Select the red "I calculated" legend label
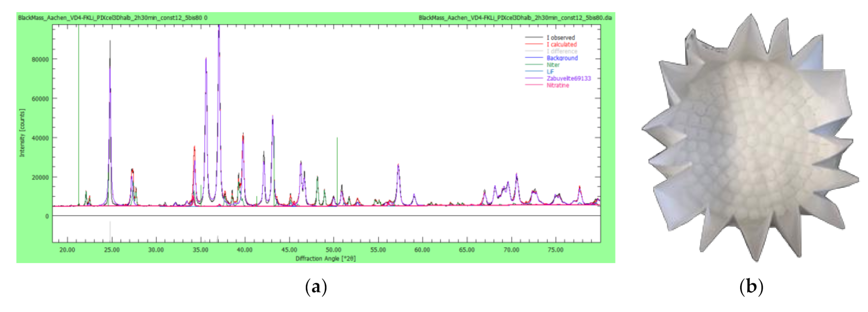Image resolution: width=868 pixels, height=312 pixels. (x=562, y=44)
